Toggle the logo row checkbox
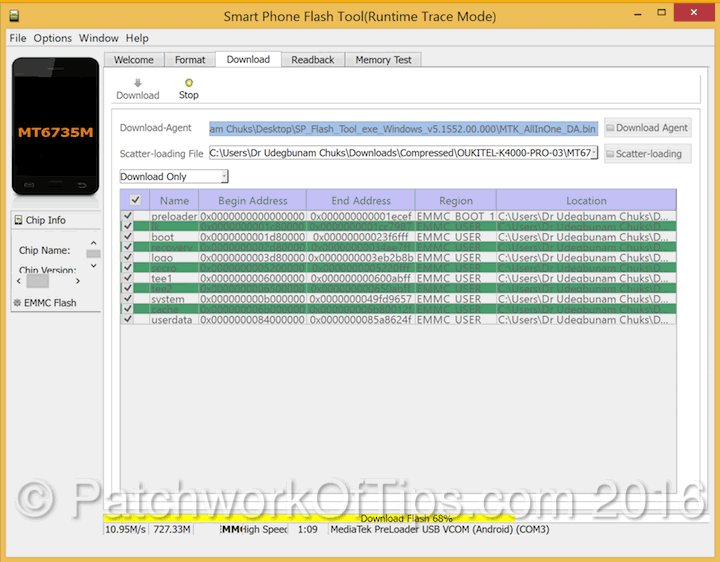720x562 pixels. click(128, 257)
